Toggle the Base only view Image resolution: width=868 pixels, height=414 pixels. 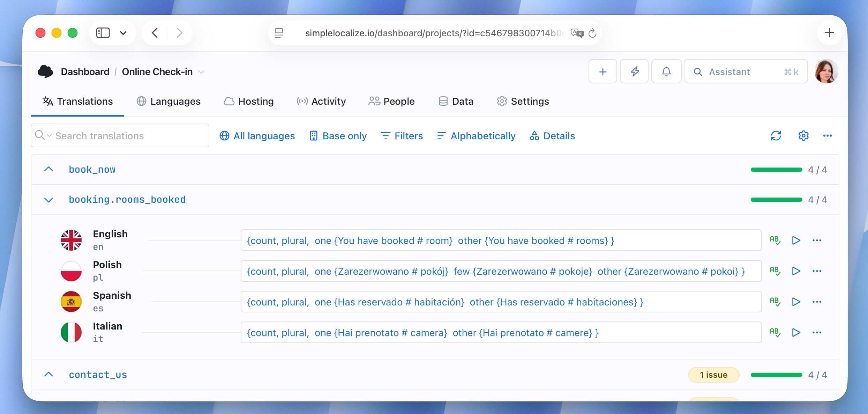pyautogui.click(x=338, y=136)
